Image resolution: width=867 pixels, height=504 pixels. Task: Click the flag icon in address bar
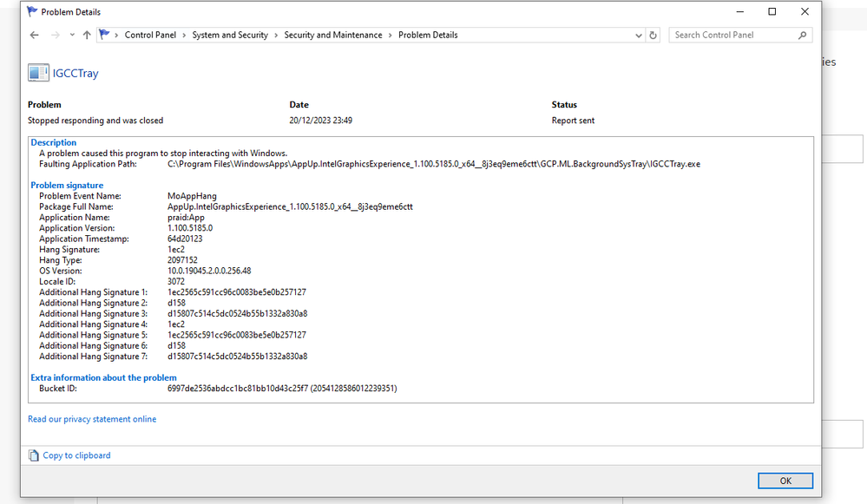pyautogui.click(x=104, y=34)
